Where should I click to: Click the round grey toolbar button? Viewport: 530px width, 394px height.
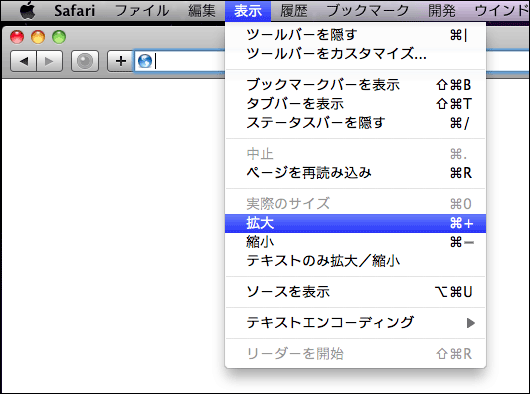(85, 61)
